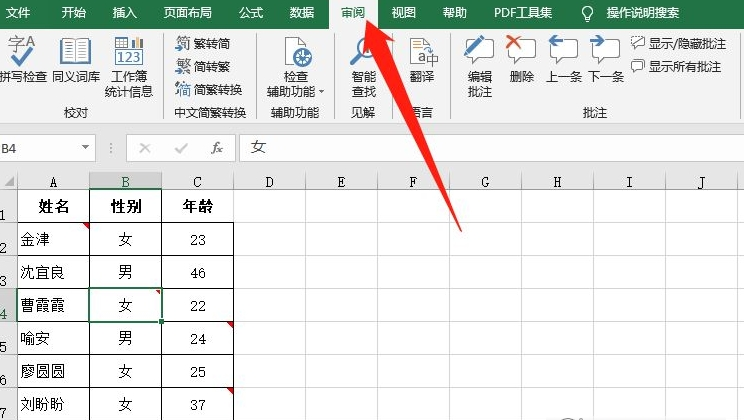Image resolution: width=744 pixels, height=420 pixels.
Task: Select the 女 cell in 廖圆圆 row
Action: point(125,371)
